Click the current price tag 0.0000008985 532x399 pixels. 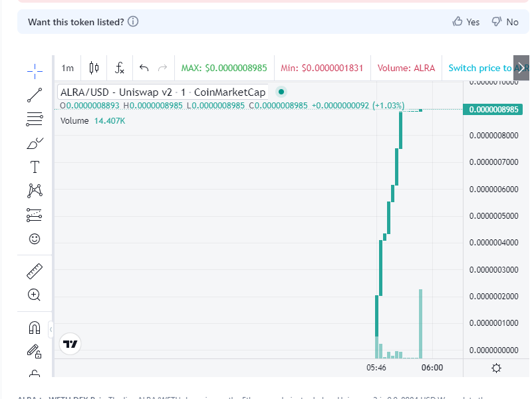(493, 110)
